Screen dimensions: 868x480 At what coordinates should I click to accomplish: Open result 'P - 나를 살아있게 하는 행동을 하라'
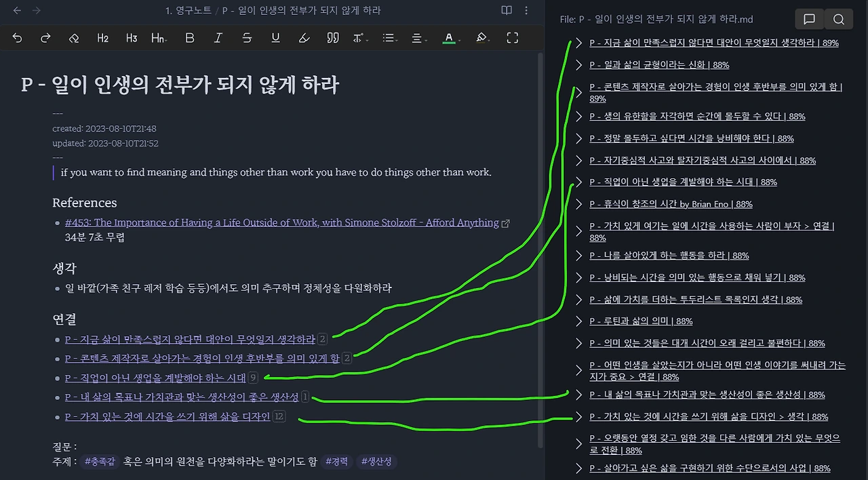coord(669,256)
